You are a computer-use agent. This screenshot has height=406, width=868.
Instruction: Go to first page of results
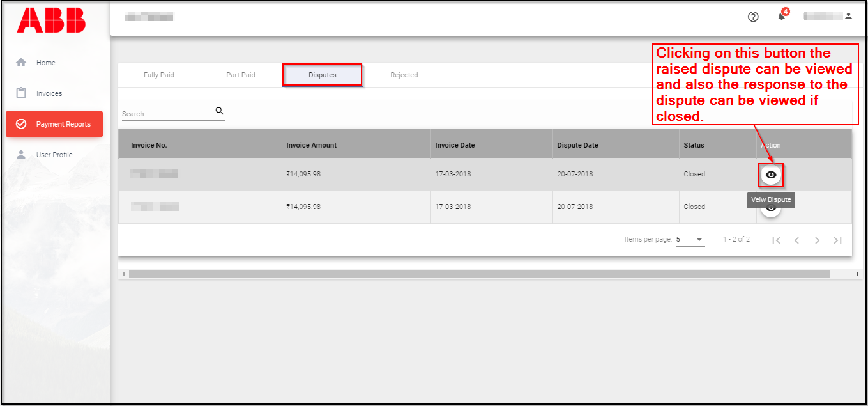(776, 240)
